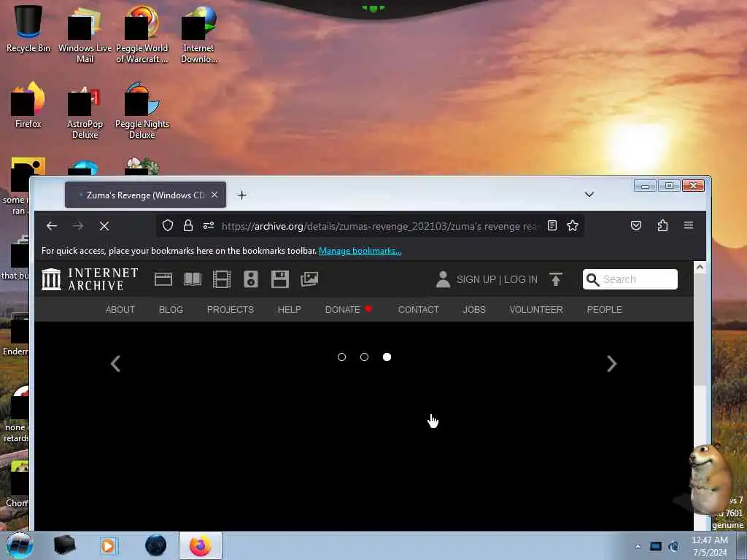Click the padlock site security icon

click(x=188, y=226)
